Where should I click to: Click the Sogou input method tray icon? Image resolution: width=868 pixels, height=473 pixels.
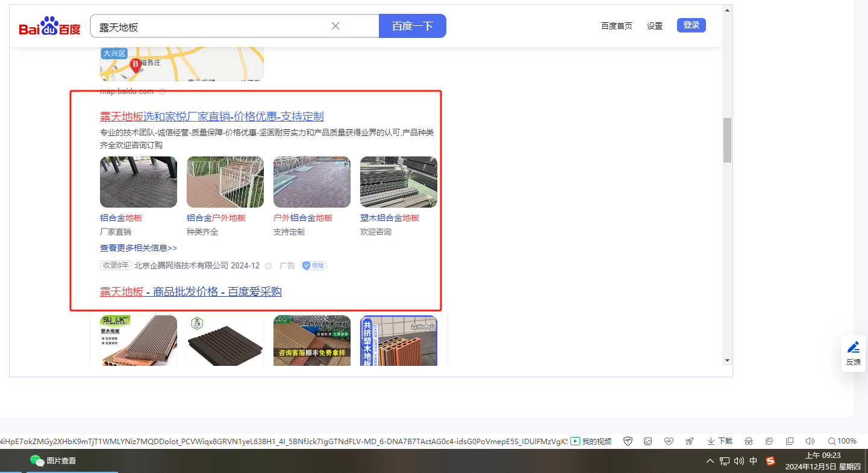770,462
